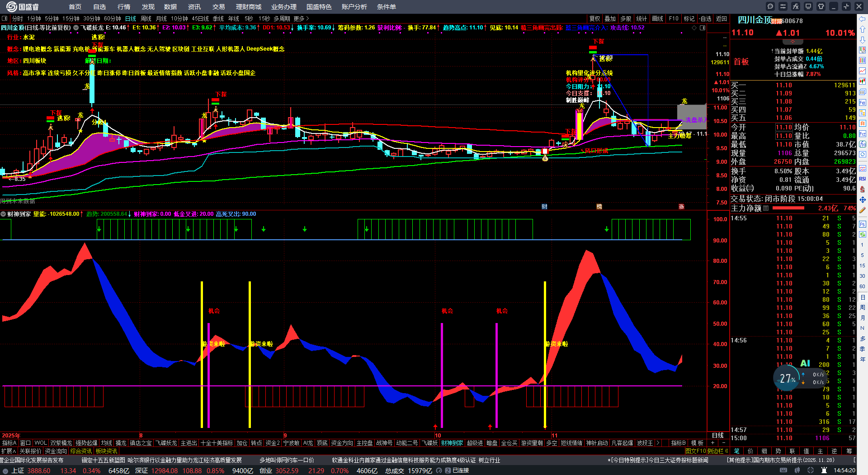Expand the 更多 period options
The image size is (868, 475).
click(x=302, y=19)
